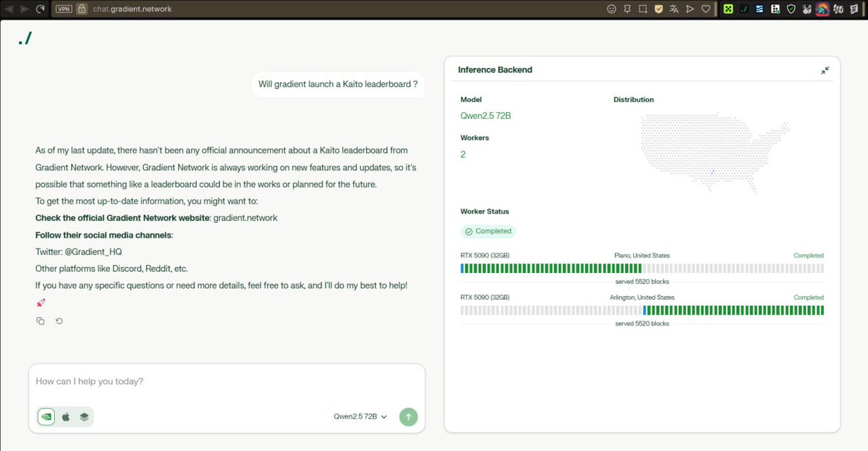This screenshot has height=451, width=868.
Task: Click 'Follow their social media channels' text
Action: [103, 235]
